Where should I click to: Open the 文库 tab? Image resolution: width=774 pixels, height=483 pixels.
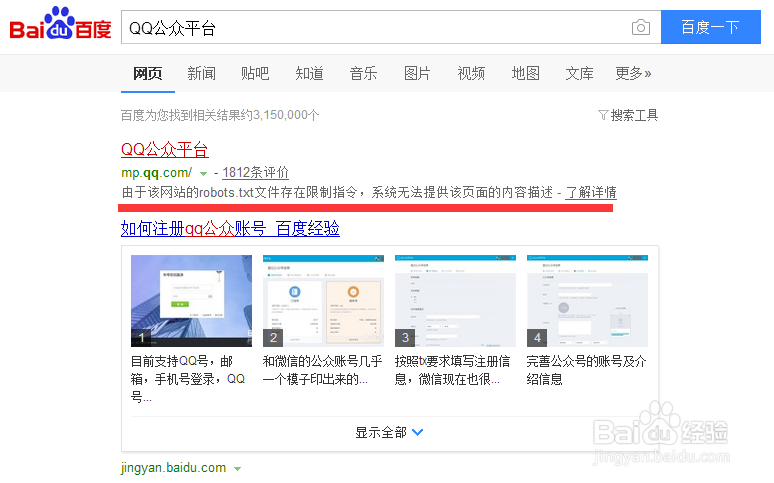coord(579,74)
